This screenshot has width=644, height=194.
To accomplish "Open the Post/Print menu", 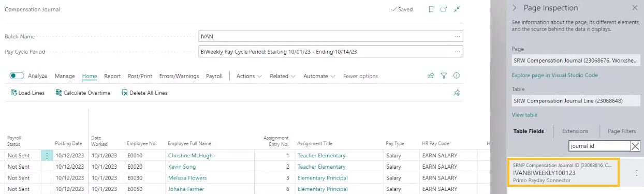I will 140,76.
